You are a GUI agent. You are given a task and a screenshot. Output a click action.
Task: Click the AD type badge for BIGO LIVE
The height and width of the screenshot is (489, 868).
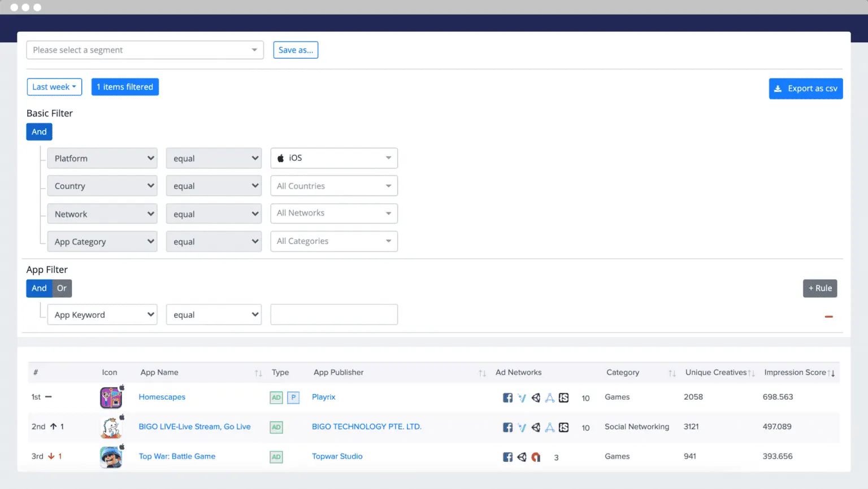(276, 427)
